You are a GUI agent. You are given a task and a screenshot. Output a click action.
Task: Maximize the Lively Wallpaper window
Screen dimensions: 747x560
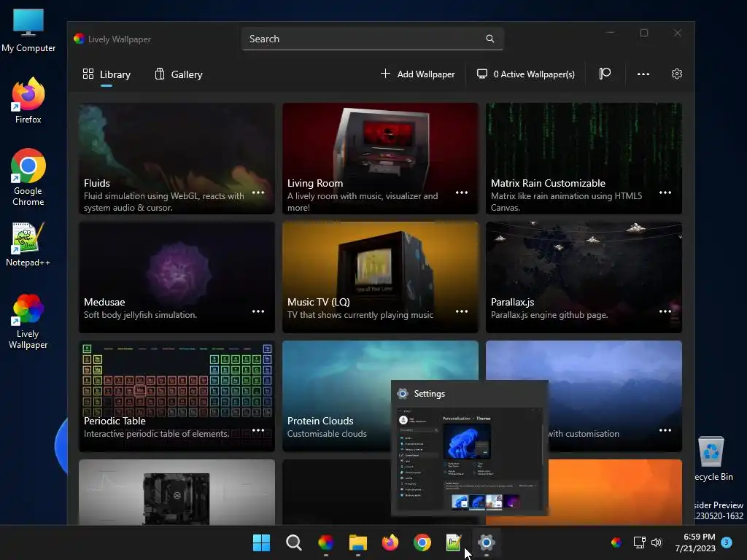pos(644,33)
